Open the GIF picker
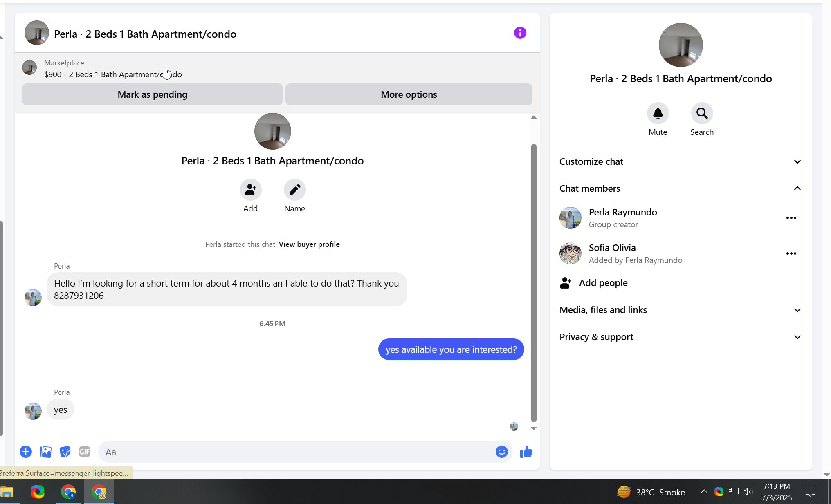831x504 pixels. [85, 452]
